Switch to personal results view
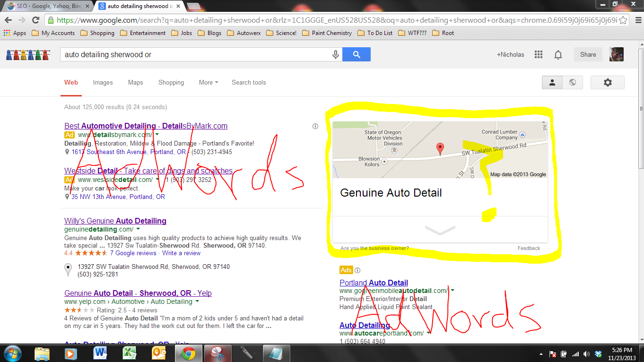This screenshot has width=644, height=362. pyautogui.click(x=552, y=82)
